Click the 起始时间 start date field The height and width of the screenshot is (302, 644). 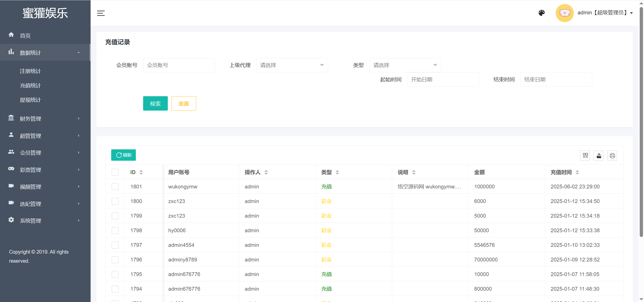[x=443, y=80]
